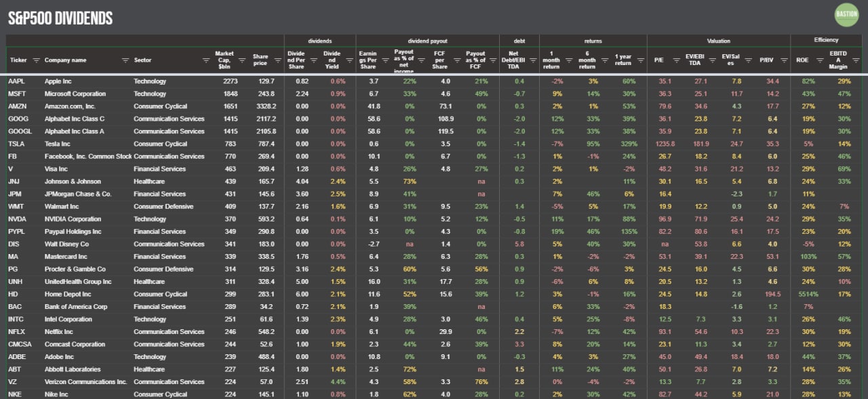Select the NFLX ticker cell
This screenshot has height=399, width=868.
pyautogui.click(x=16, y=332)
